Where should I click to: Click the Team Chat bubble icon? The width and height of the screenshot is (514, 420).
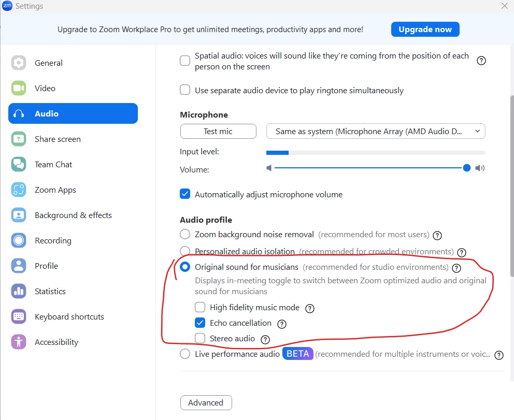click(x=19, y=165)
